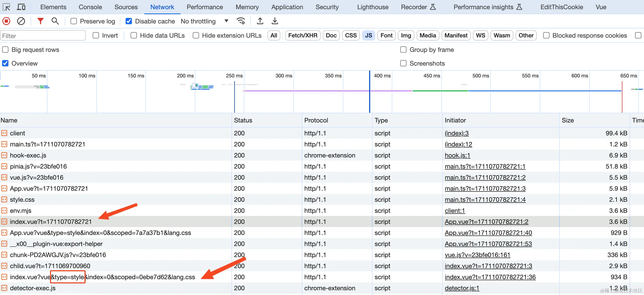Toggle device toolbar icon
The height and width of the screenshot is (295, 644).
point(21,7)
